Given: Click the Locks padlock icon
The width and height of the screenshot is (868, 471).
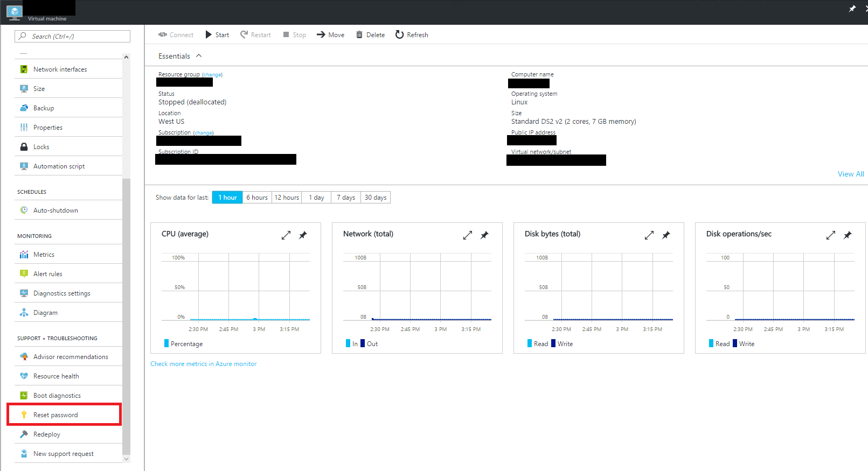Looking at the screenshot, I should coord(24,147).
